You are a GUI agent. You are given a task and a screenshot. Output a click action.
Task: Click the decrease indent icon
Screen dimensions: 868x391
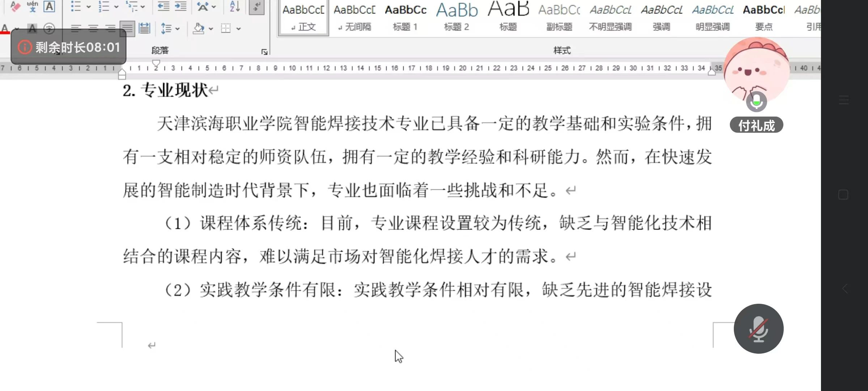164,7
